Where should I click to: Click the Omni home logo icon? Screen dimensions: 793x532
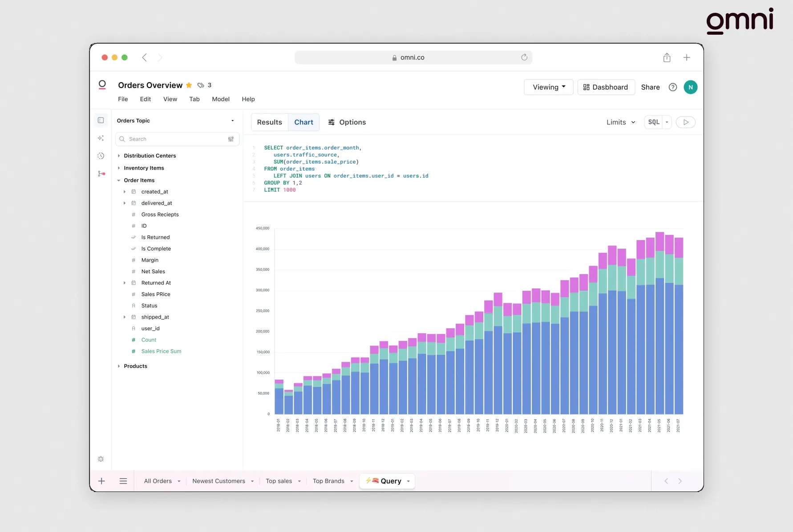[x=102, y=85]
